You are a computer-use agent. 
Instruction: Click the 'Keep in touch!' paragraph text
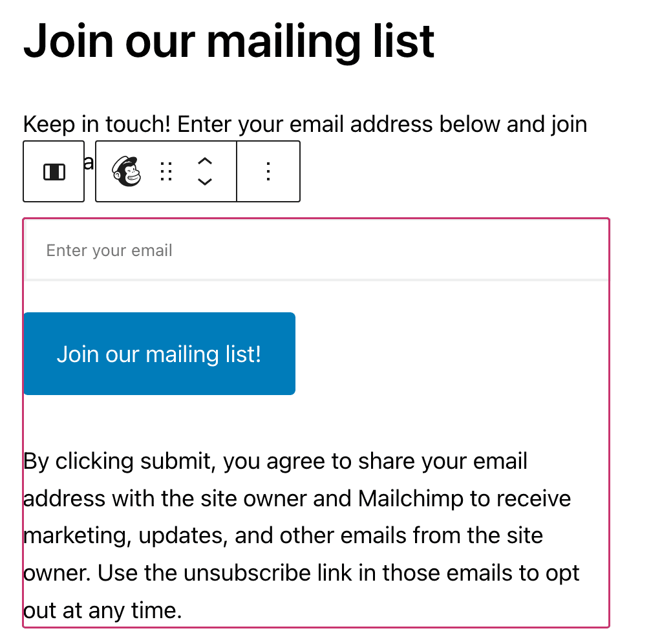97,123
